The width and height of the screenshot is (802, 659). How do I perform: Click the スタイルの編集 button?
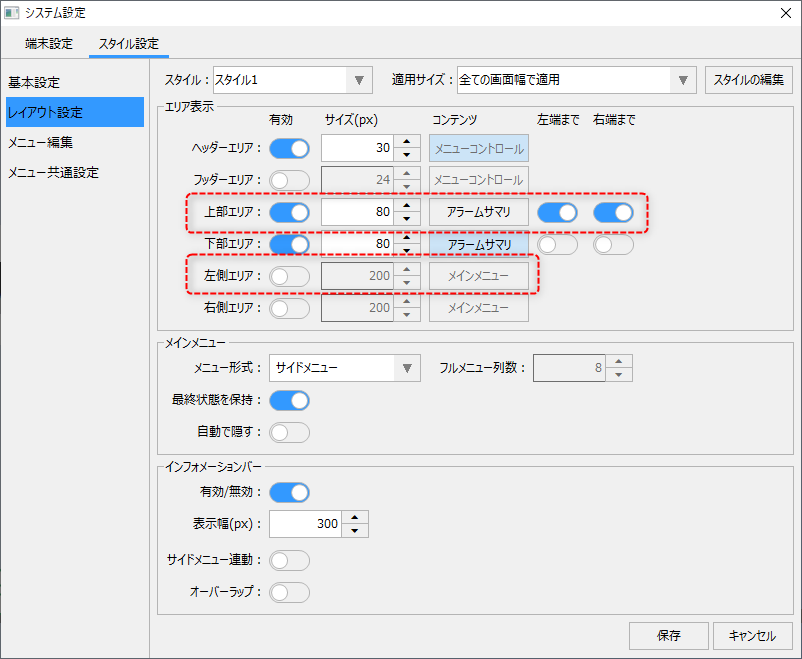[x=749, y=80]
